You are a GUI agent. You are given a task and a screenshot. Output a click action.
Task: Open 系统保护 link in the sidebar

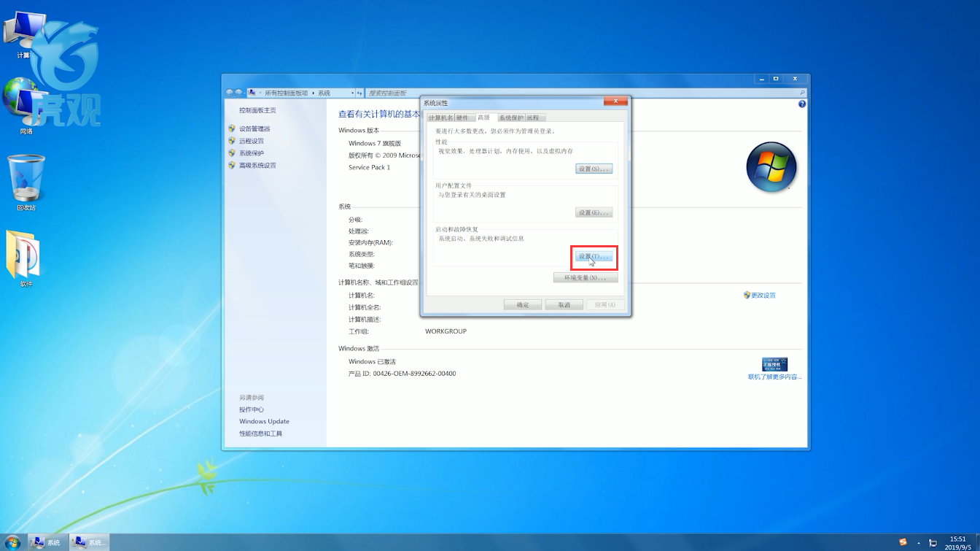click(x=252, y=153)
